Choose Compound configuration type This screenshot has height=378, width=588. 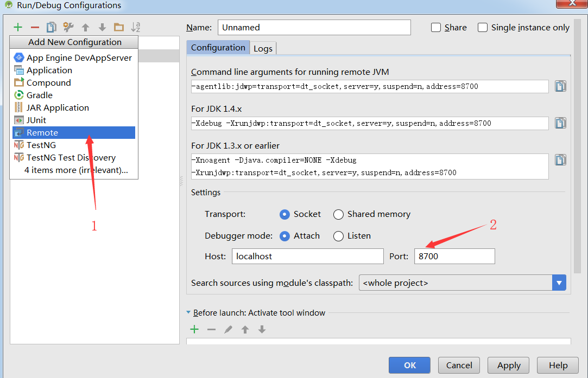coord(74,82)
